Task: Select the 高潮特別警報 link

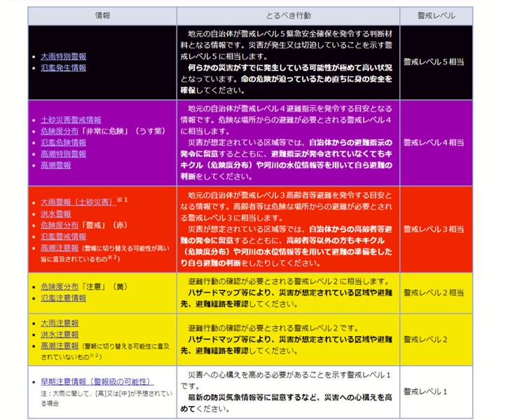Action: pyautogui.click(x=63, y=153)
